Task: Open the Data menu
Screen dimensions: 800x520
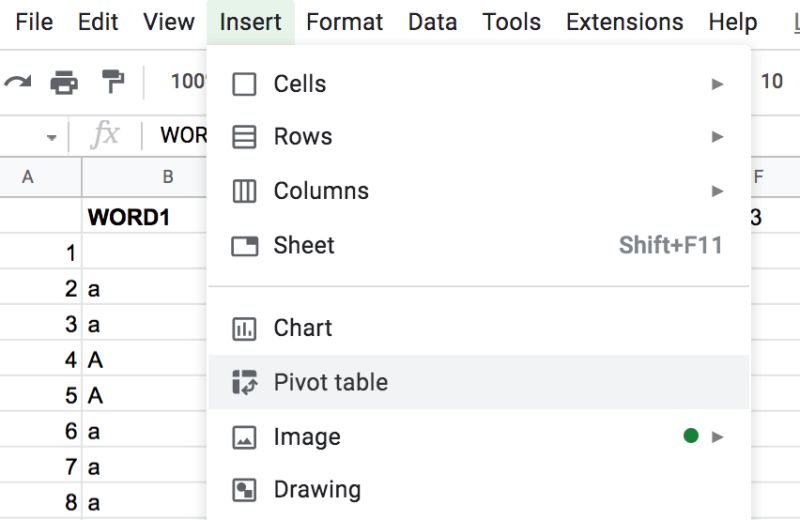Action: [432, 22]
